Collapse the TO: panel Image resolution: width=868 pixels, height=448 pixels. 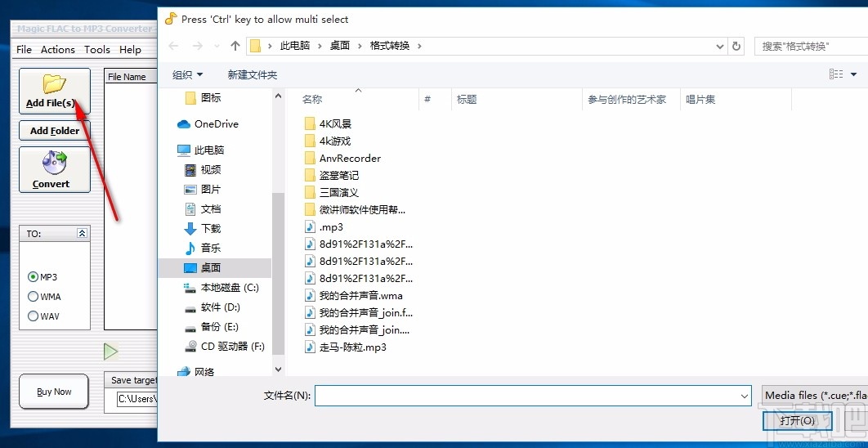pos(82,234)
